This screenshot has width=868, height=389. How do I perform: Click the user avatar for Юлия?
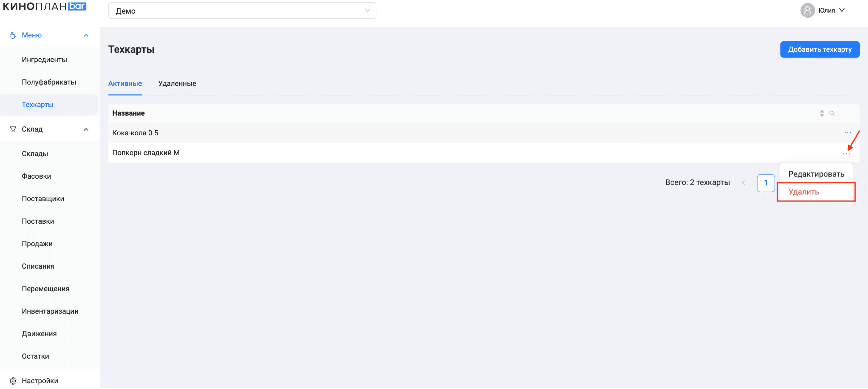point(808,11)
